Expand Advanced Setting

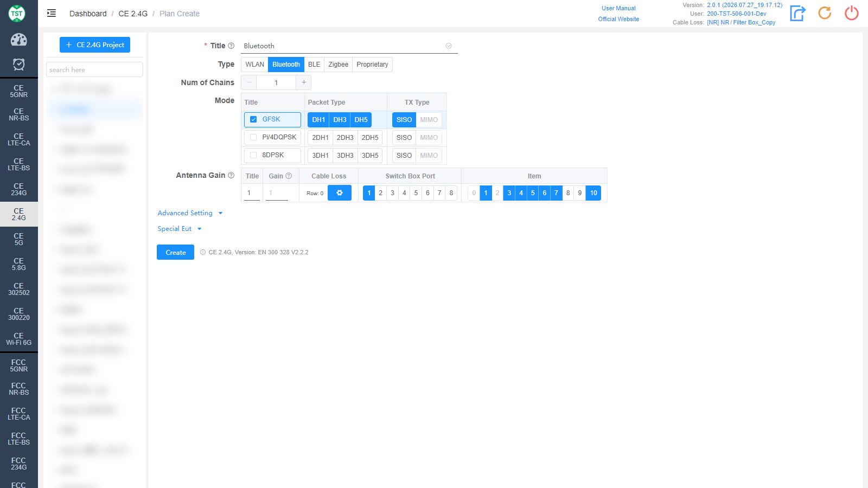(x=190, y=213)
